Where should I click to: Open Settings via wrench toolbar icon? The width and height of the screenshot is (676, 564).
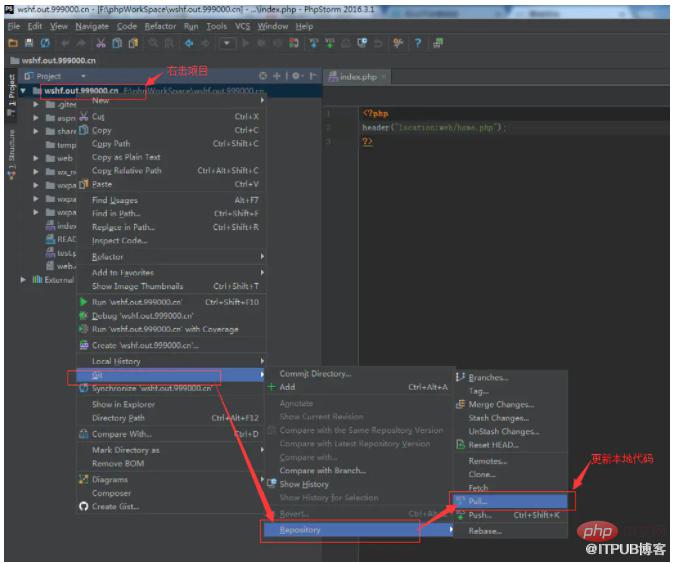pyautogui.click(x=398, y=43)
